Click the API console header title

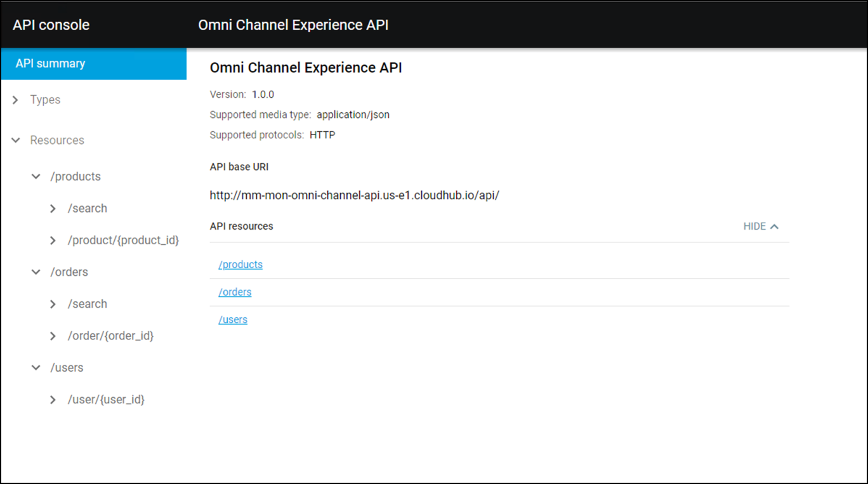click(51, 25)
